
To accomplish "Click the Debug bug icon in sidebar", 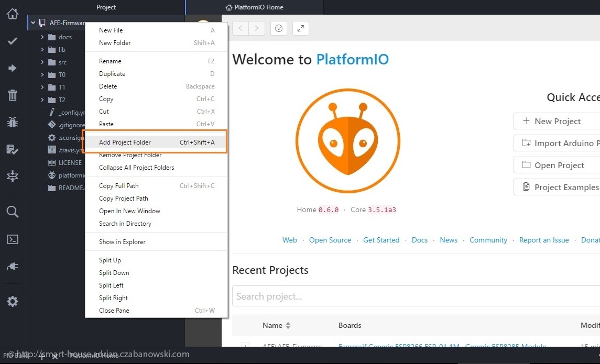I will (x=12, y=122).
